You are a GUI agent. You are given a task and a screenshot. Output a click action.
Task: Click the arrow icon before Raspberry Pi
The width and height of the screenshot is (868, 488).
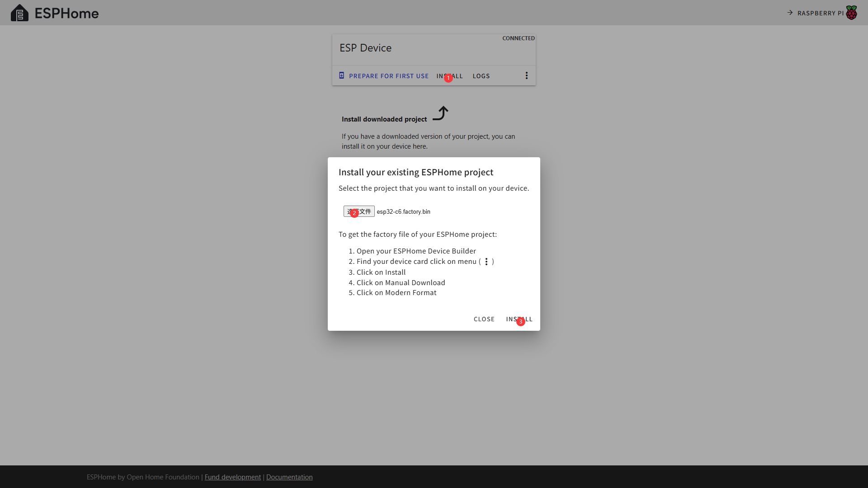coord(790,13)
